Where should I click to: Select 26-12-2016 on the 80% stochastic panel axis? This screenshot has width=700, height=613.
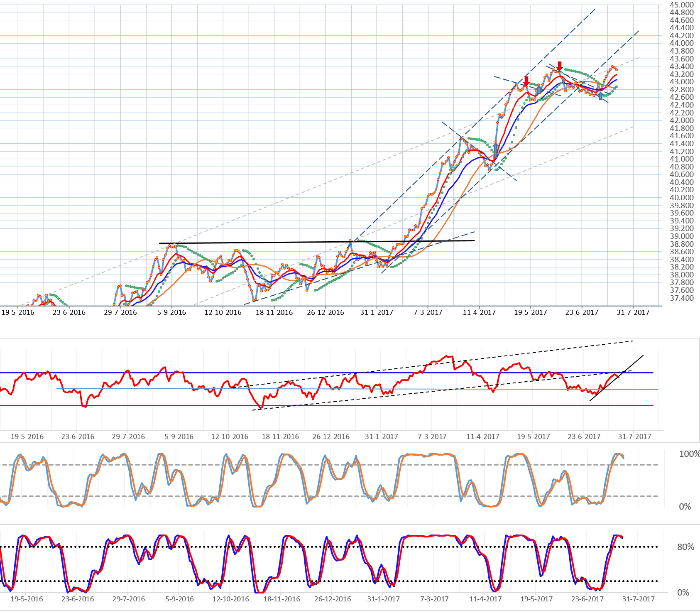pos(333,599)
